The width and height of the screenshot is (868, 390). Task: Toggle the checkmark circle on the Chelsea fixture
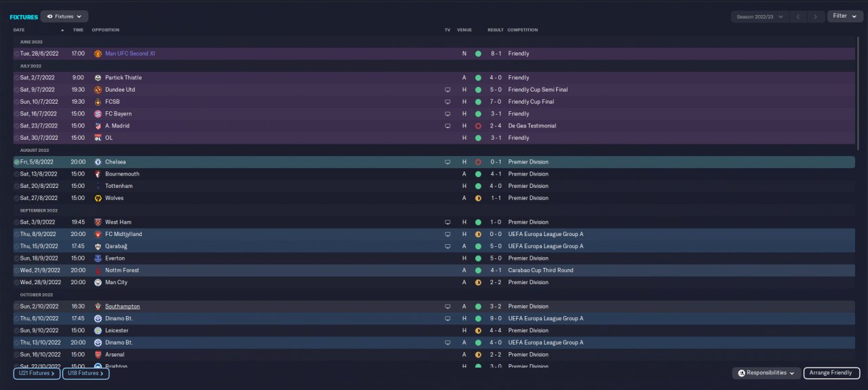coord(17,162)
